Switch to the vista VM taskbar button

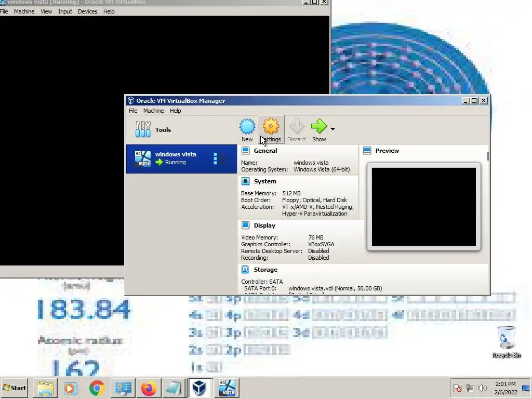pyautogui.click(x=227, y=388)
